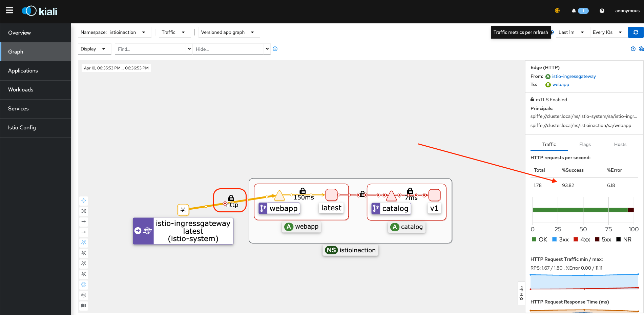Focus the Find input field
Image resolution: width=644 pixels, height=315 pixels.
(151, 49)
